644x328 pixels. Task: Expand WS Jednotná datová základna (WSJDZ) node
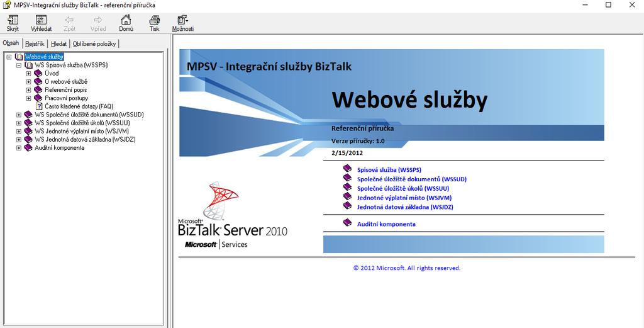coord(18,140)
